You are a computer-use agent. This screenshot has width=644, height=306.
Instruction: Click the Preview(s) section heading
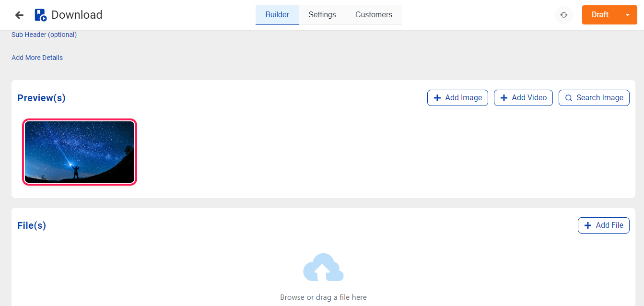point(41,98)
